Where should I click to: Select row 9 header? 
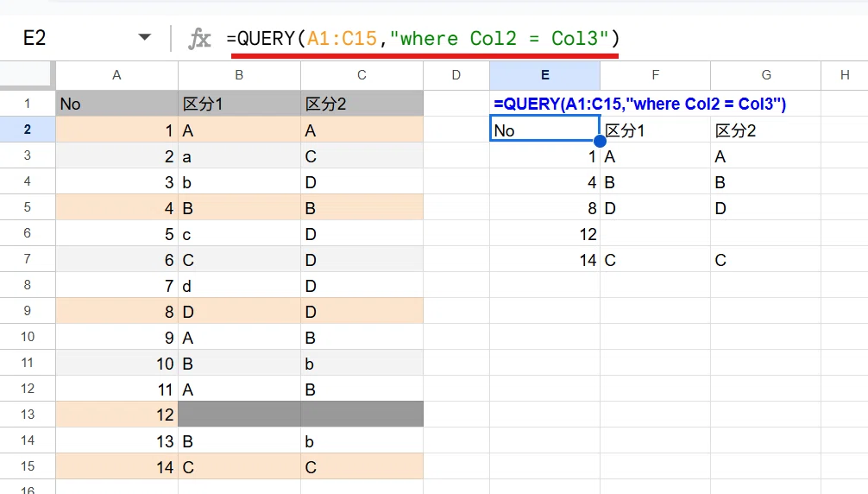pyautogui.click(x=27, y=311)
